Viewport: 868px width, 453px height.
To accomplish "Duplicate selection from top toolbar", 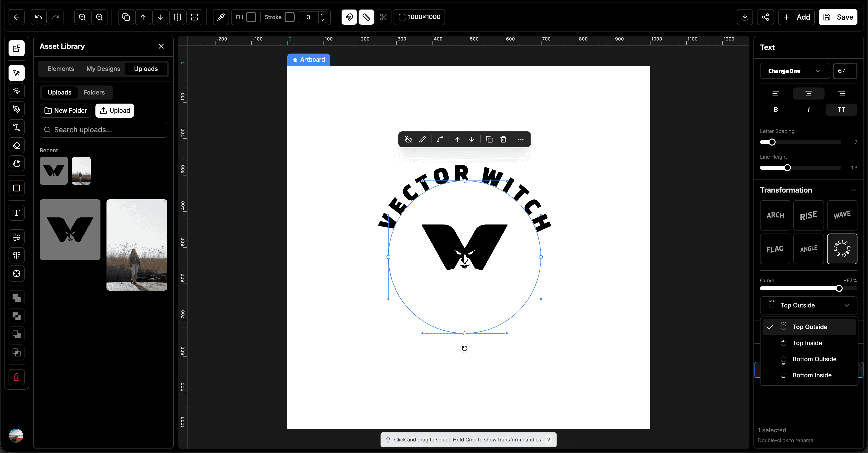I will click(126, 17).
